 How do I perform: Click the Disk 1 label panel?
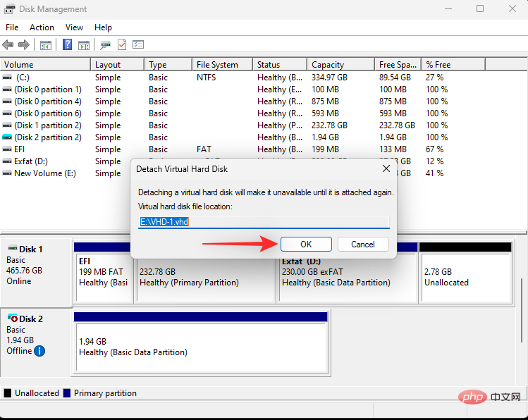click(x=36, y=273)
